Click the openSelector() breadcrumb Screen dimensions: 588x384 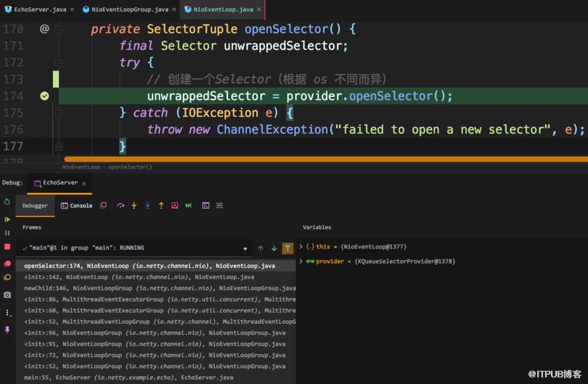click(130, 167)
